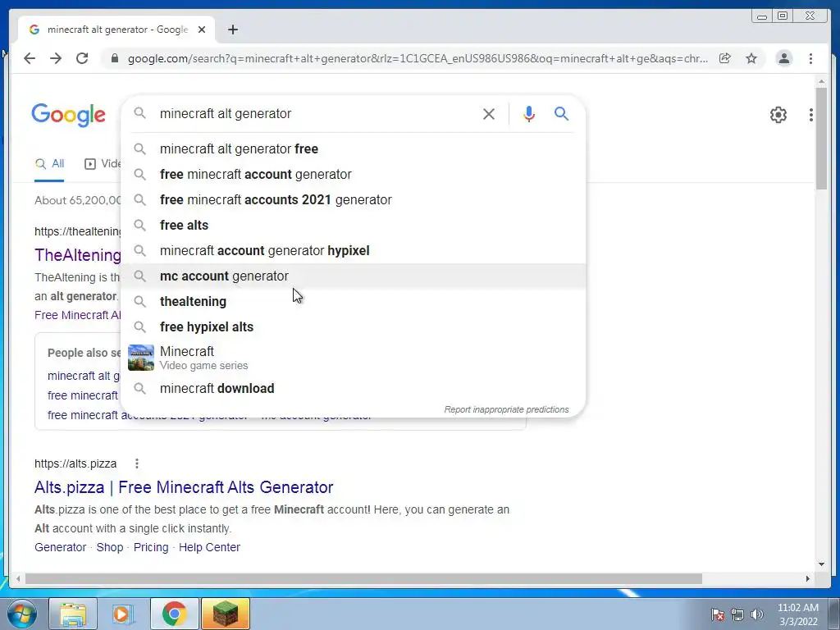Choose minecraft download suggestion
The width and height of the screenshot is (840, 630).
354,388
